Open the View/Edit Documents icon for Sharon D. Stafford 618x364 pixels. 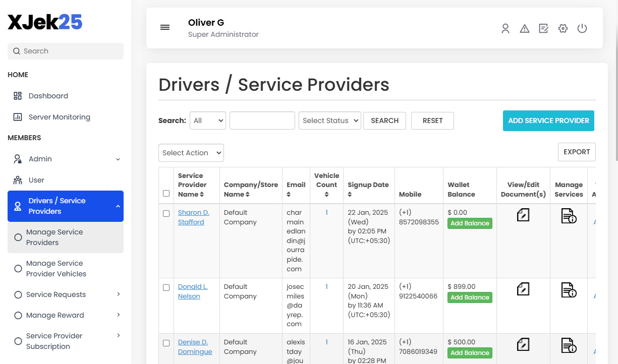[523, 215]
